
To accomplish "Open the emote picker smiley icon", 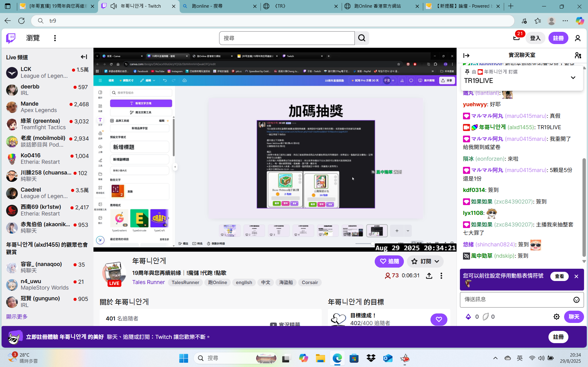I will coord(576,300).
